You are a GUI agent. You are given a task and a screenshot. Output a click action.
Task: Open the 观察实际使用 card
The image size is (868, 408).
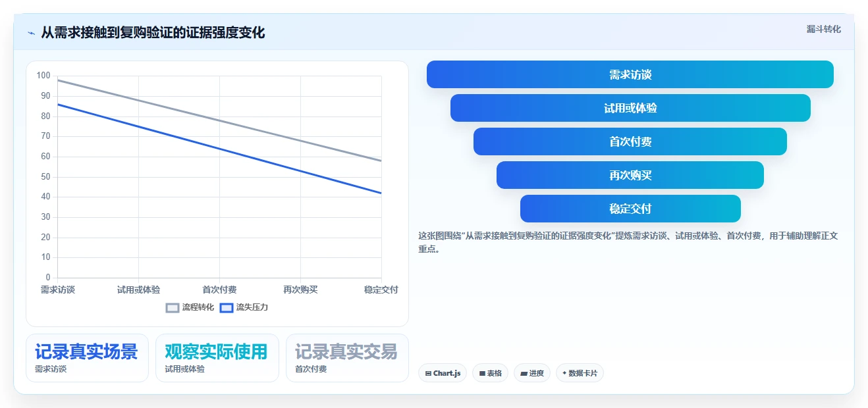[217, 358]
